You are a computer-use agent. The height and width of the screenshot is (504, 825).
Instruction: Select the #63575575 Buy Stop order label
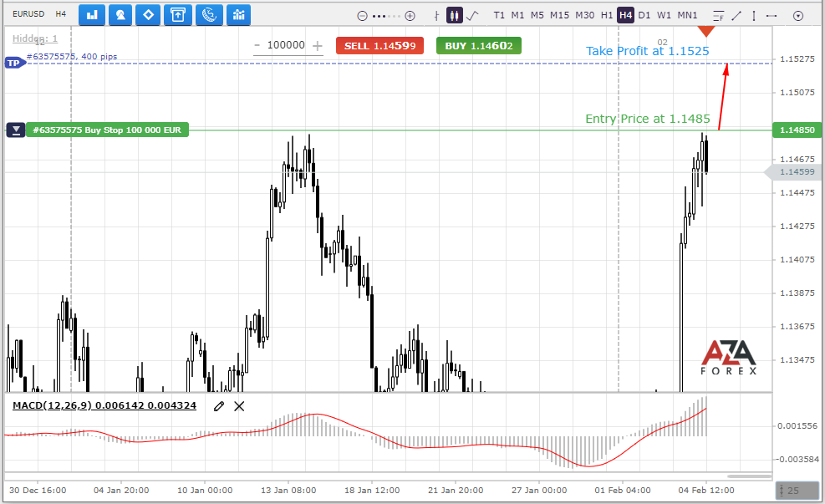pyautogui.click(x=107, y=130)
